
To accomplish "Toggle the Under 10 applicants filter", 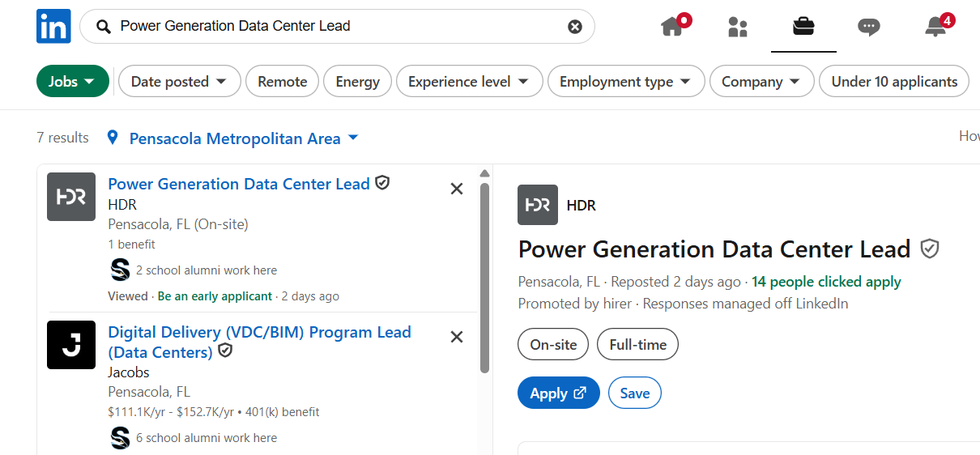I will [x=894, y=81].
